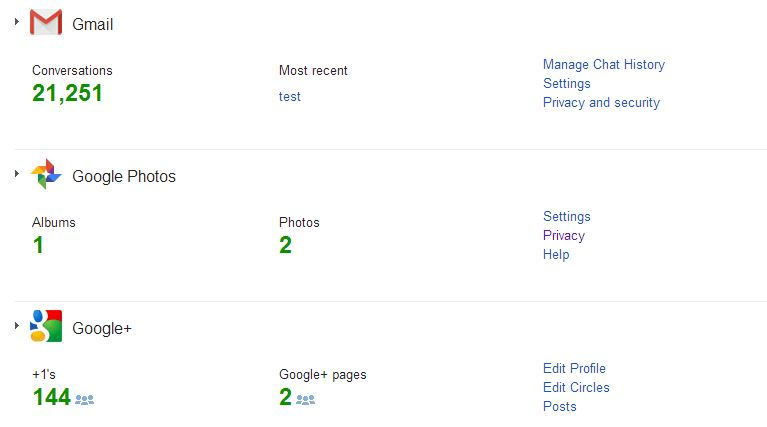Viewport: 767px width, 427px height.
Task: Open Google Photos Privacy link
Action: tap(564, 236)
